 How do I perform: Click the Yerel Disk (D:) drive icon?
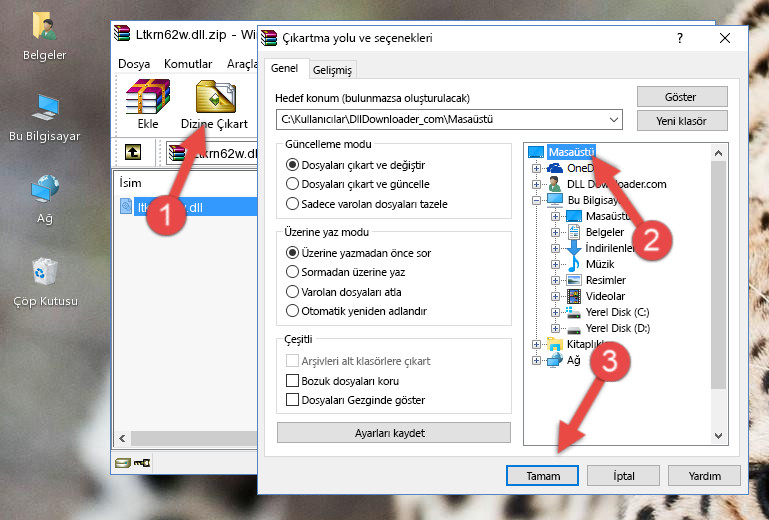coord(573,329)
